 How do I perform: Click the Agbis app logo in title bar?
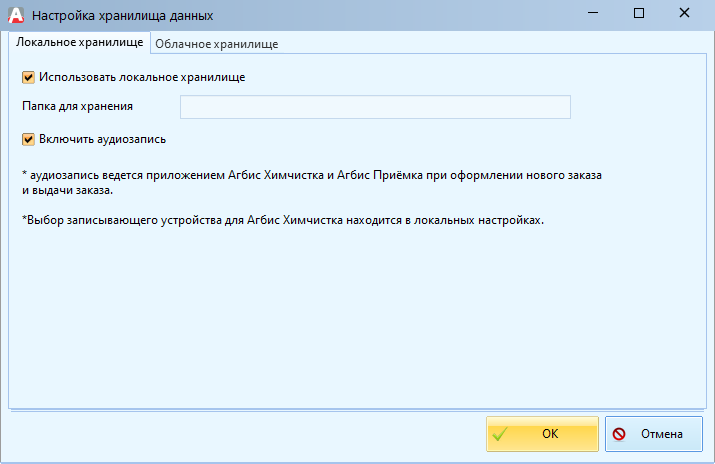(15, 16)
